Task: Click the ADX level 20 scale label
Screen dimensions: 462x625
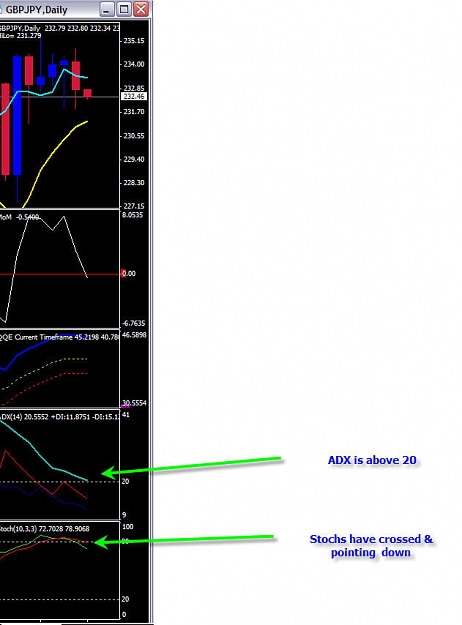Action: pyautogui.click(x=125, y=482)
